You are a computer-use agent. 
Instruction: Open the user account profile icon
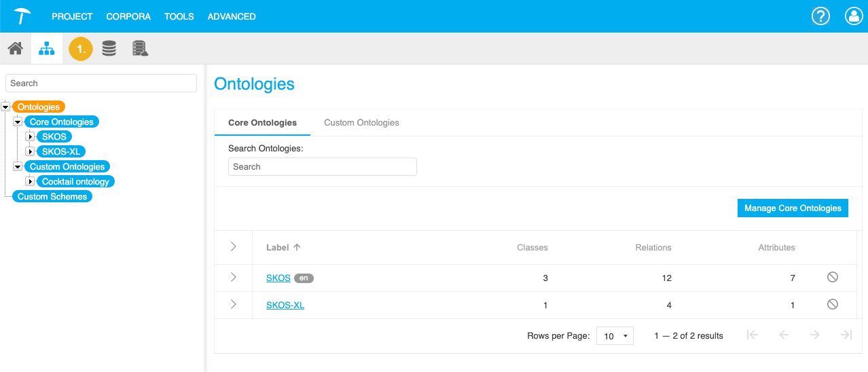pyautogui.click(x=854, y=16)
